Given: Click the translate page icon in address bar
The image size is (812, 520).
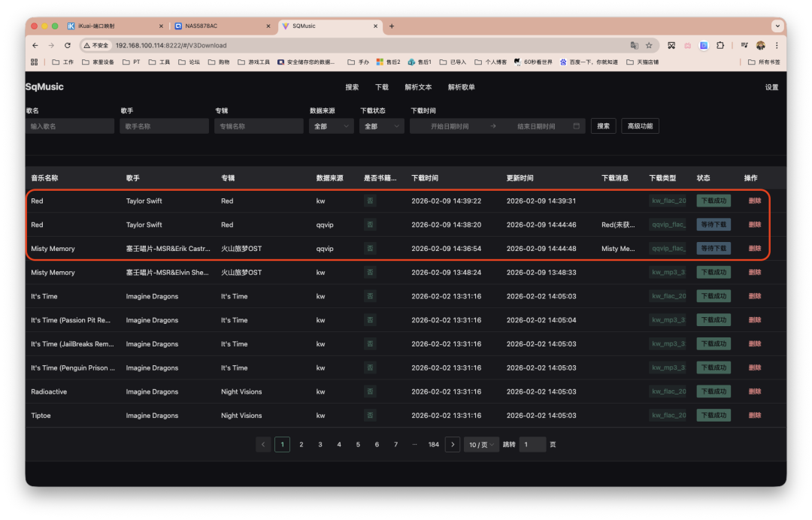Looking at the screenshot, I should coord(634,45).
